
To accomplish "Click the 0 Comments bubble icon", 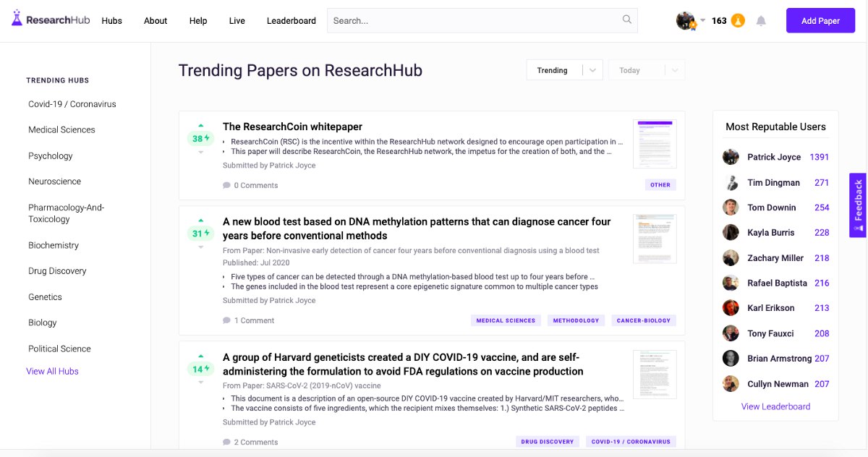I will pyautogui.click(x=226, y=185).
